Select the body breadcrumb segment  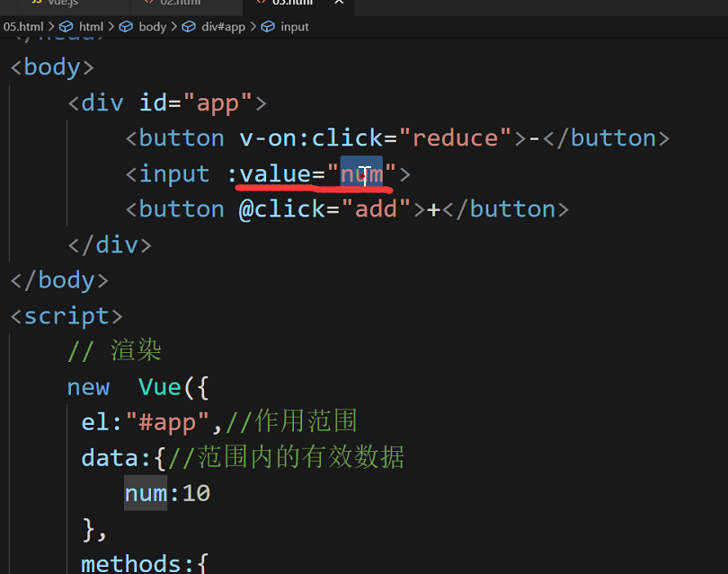(x=152, y=26)
